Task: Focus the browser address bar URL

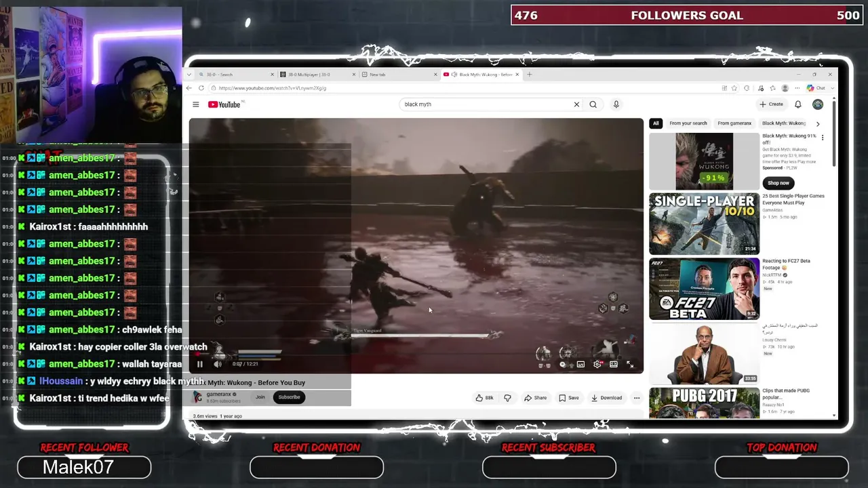Action: (465, 88)
